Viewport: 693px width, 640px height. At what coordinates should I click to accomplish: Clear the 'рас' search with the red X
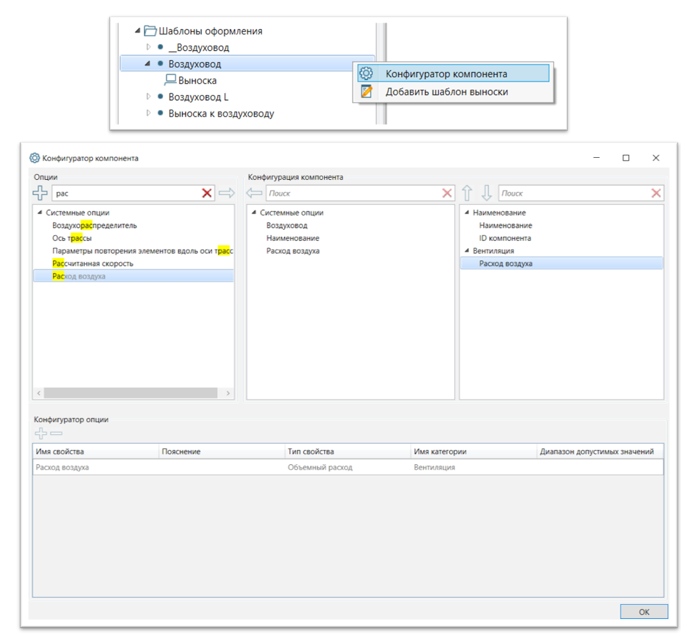207,193
